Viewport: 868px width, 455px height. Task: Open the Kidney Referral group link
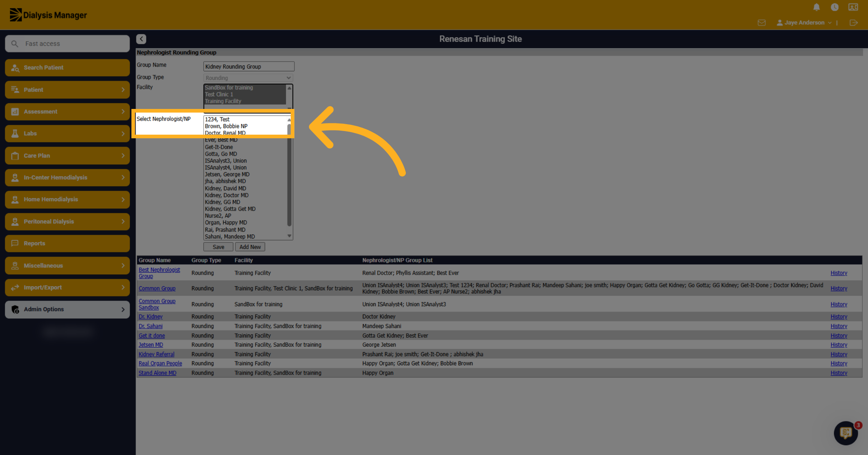pos(156,354)
